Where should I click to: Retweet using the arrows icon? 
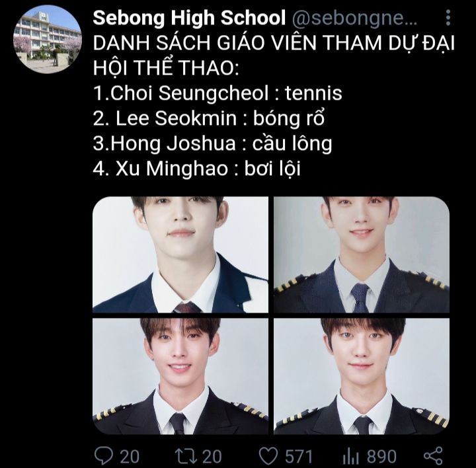(x=186, y=456)
